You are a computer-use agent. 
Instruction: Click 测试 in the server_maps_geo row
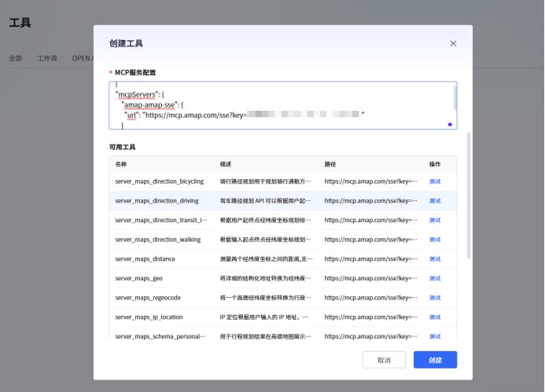[434, 278]
